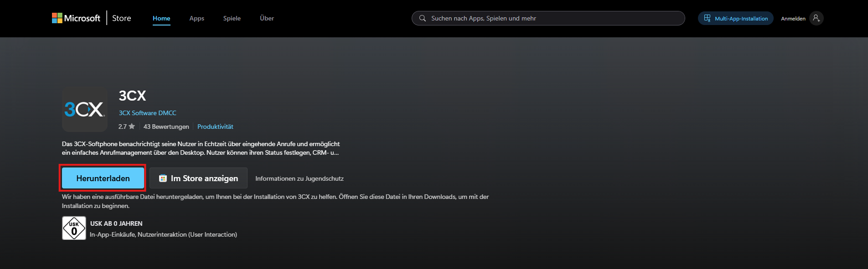
Task: Click the Anmelden sign-in link
Action: 793,19
